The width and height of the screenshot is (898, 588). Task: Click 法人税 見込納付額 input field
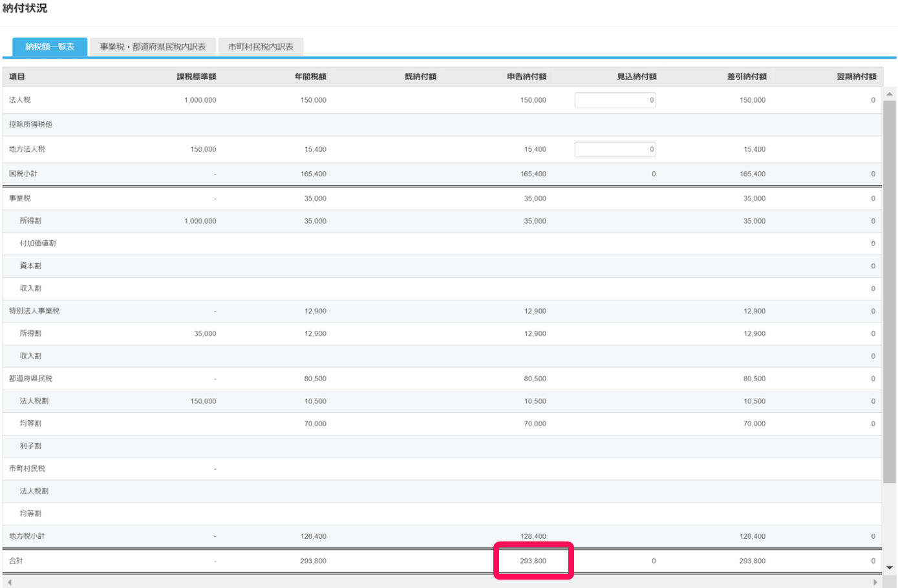[x=615, y=100]
